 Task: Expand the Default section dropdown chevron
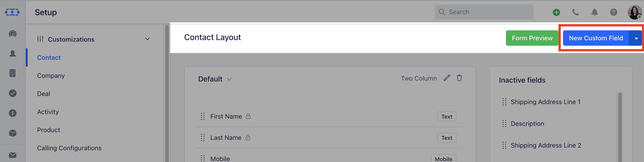pos(229,79)
